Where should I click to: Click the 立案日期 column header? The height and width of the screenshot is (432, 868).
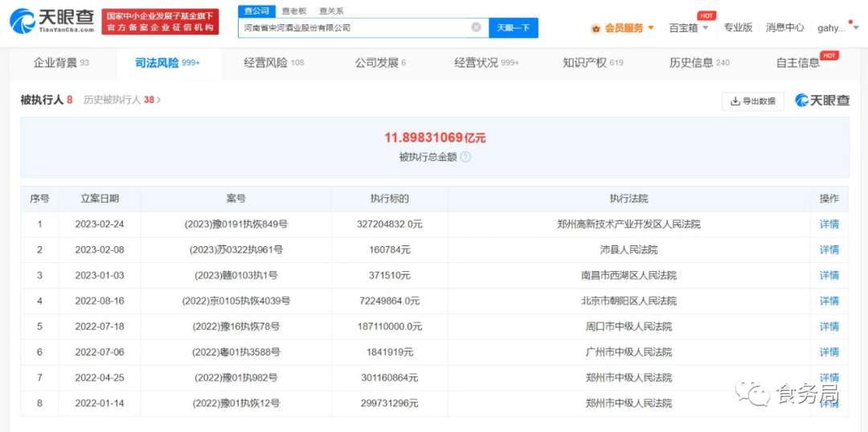(x=100, y=199)
